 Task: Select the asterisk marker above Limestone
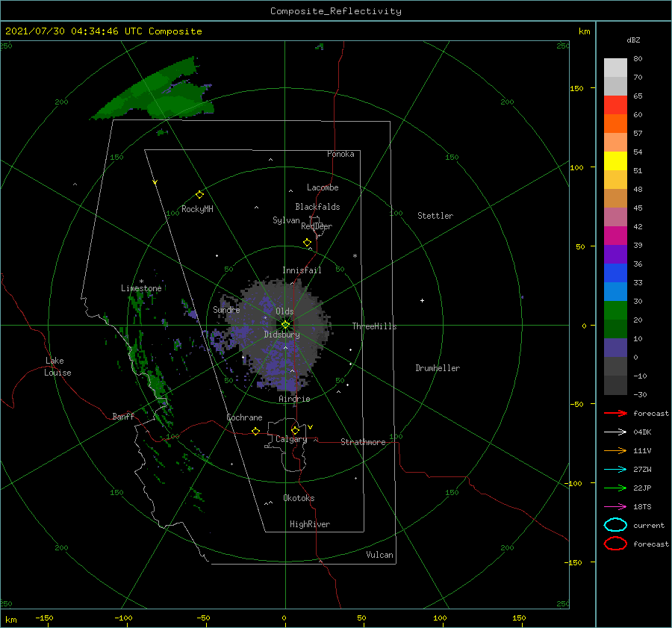[141, 282]
